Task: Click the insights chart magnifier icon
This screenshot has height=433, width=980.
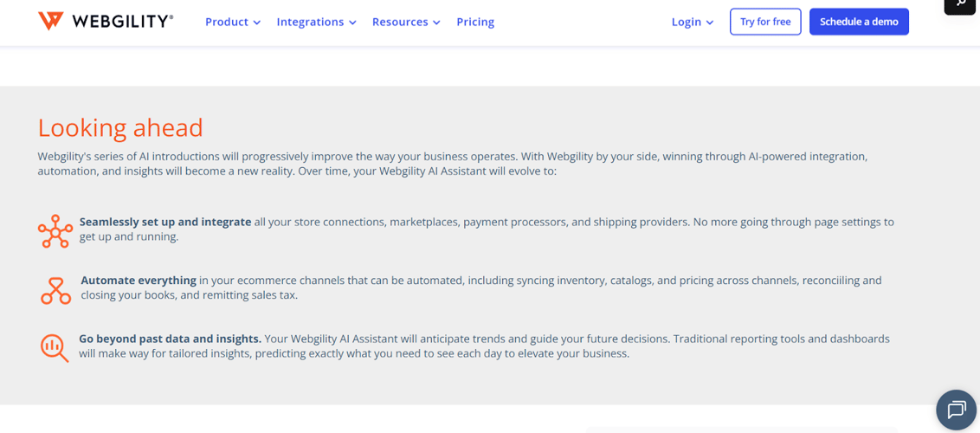Action: 55,348
